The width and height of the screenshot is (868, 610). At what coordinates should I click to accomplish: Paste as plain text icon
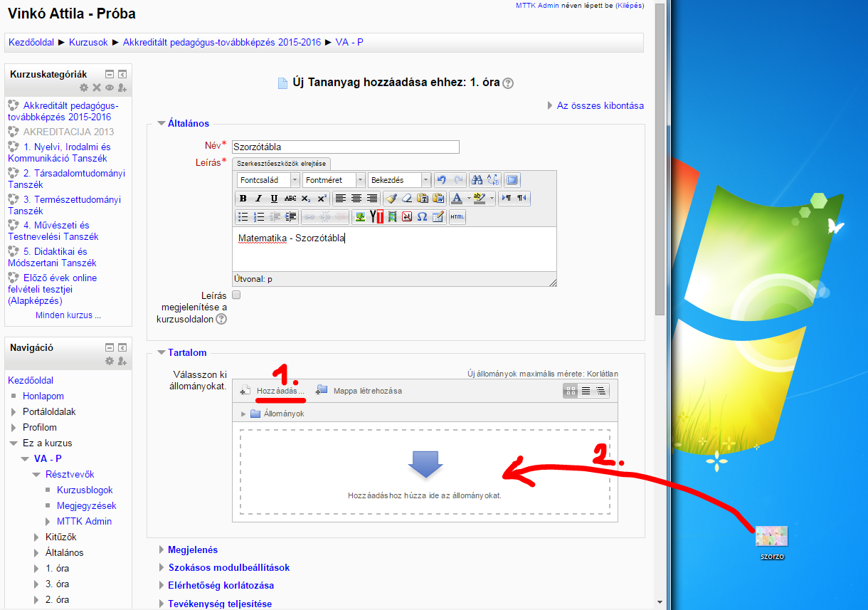coord(423,199)
